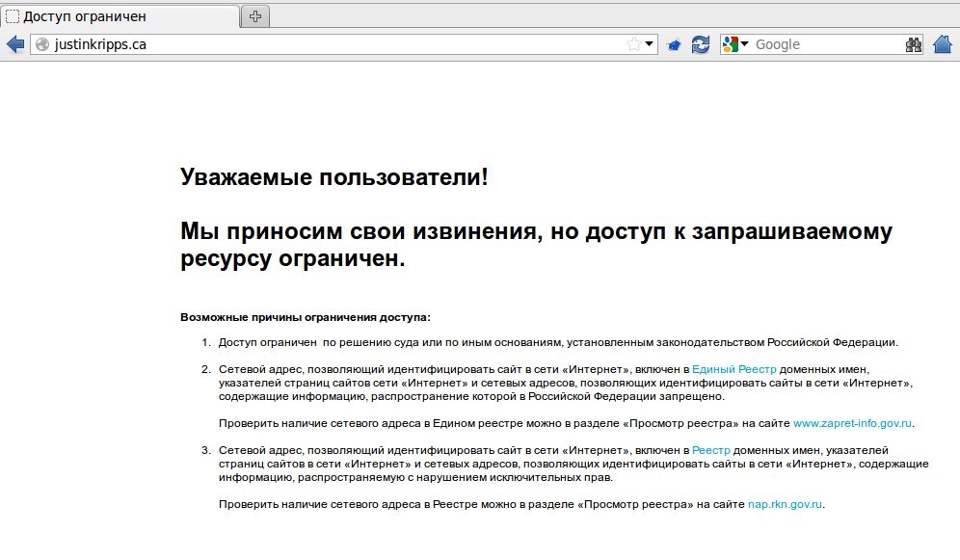Click the 'Уважаемые пользователи!' heading
Viewport: 960px width, 560px height.
click(334, 177)
